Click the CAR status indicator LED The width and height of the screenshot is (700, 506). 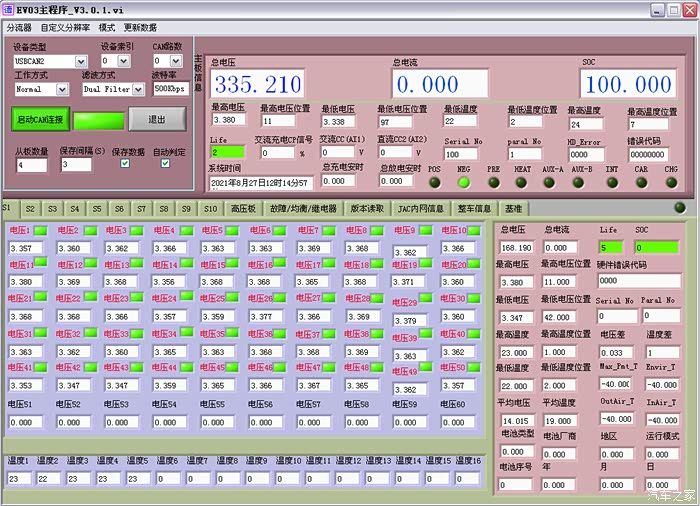pyautogui.click(x=641, y=182)
